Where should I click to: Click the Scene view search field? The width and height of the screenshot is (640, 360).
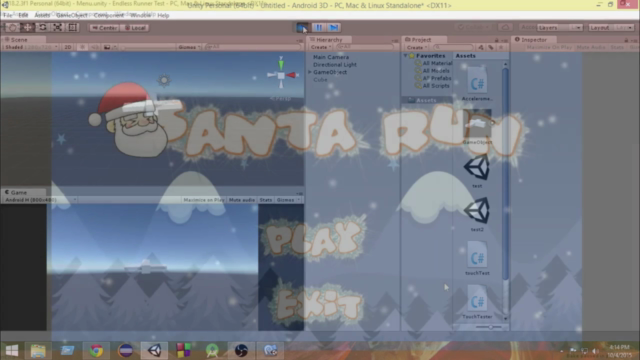point(252,47)
